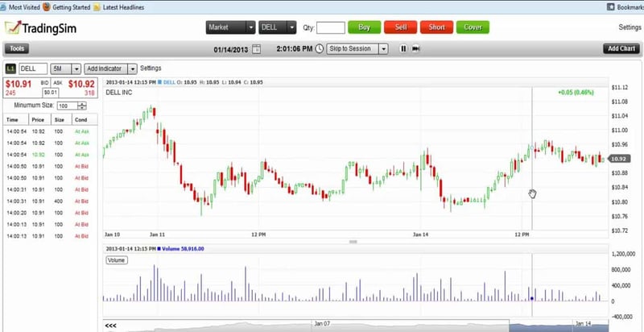
Task: Click the Volume indicator label
Action: point(117,260)
